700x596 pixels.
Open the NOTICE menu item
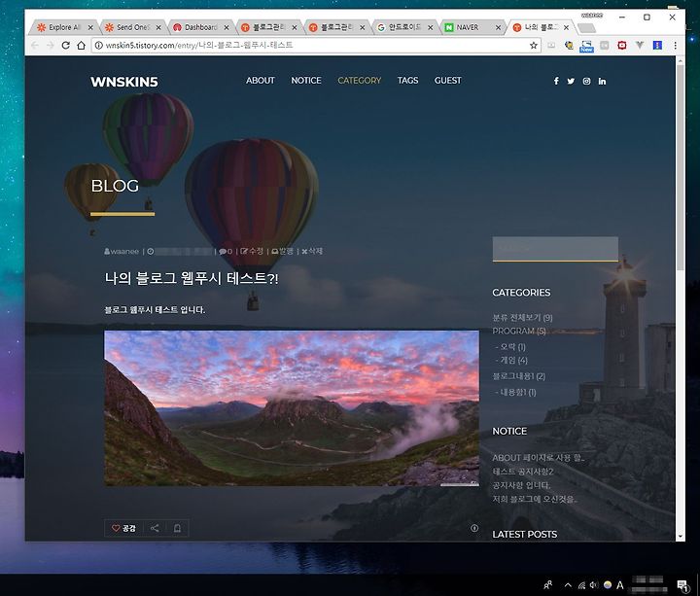point(306,81)
